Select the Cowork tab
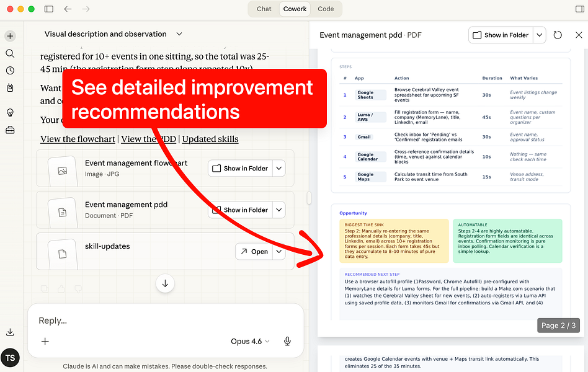 pos(295,9)
